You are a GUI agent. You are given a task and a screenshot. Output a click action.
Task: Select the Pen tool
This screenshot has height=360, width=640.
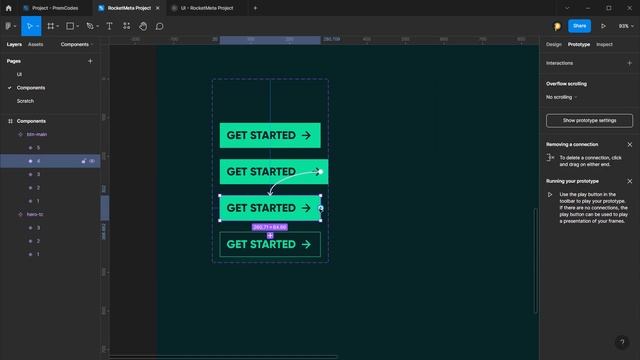[x=90, y=26]
